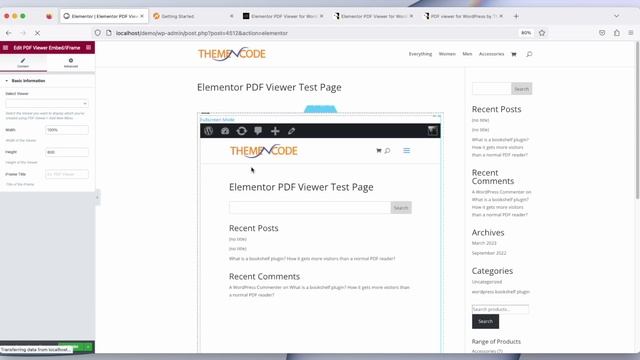Edit the iFrame Title field
The height and width of the screenshot is (360, 640).
(x=67, y=174)
